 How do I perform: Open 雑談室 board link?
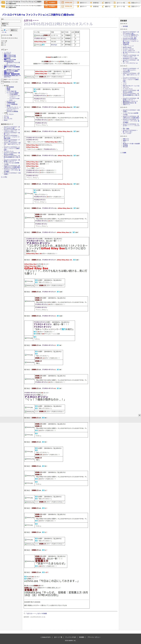(x=8, y=88)
